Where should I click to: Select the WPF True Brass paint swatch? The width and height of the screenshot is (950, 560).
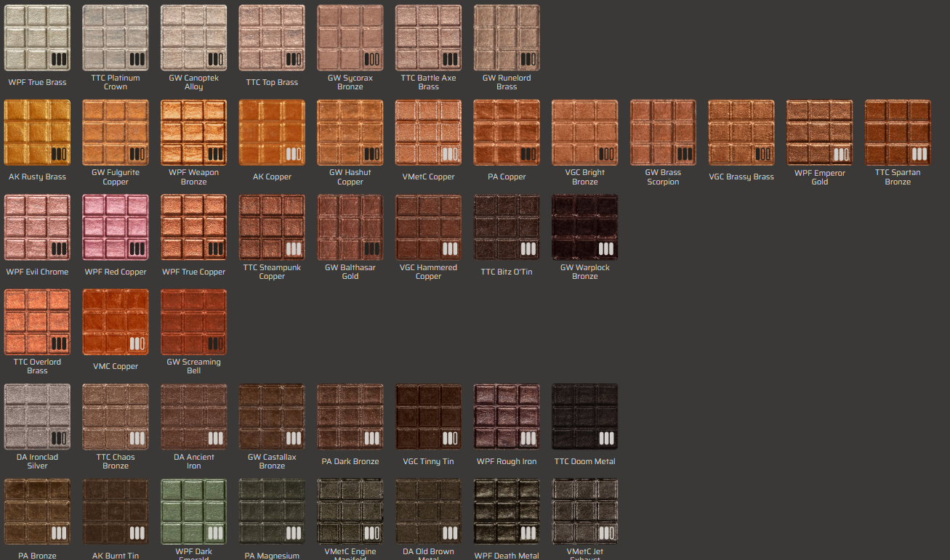pyautogui.click(x=37, y=38)
